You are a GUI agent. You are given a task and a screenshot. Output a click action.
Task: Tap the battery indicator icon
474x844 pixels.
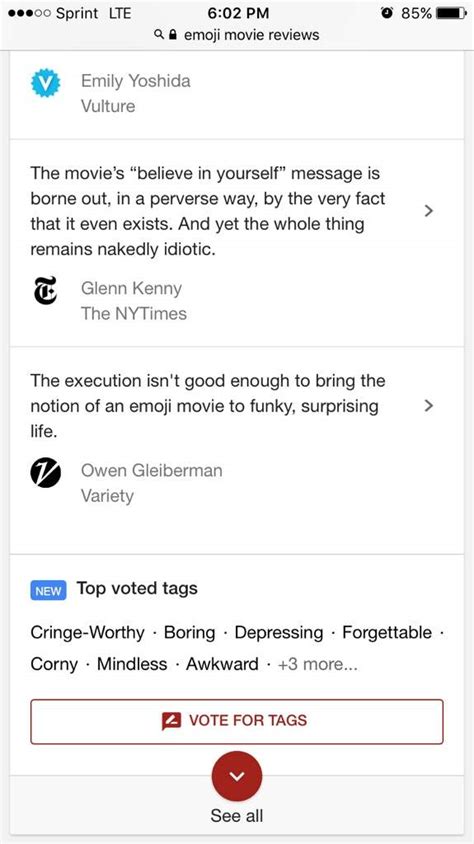pos(452,13)
